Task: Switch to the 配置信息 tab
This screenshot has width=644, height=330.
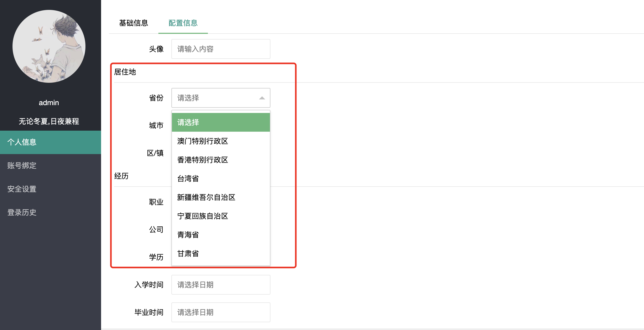Action: pyautogui.click(x=183, y=23)
